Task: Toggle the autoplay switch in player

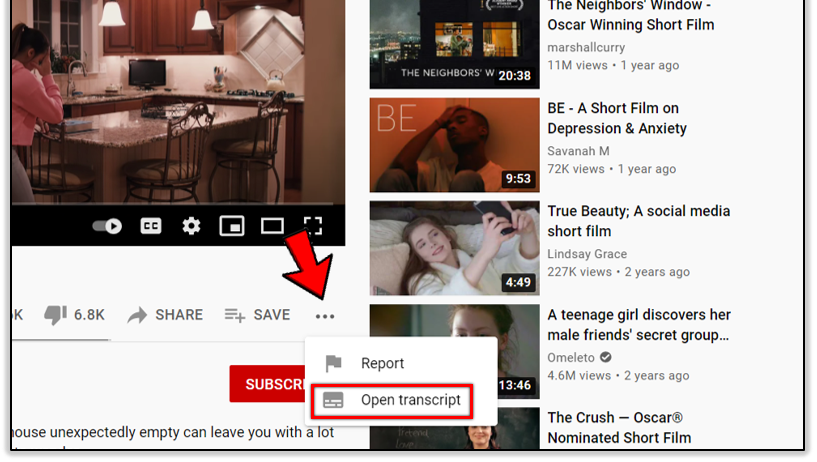Action: pyautogui.click(x=107, y=226)
